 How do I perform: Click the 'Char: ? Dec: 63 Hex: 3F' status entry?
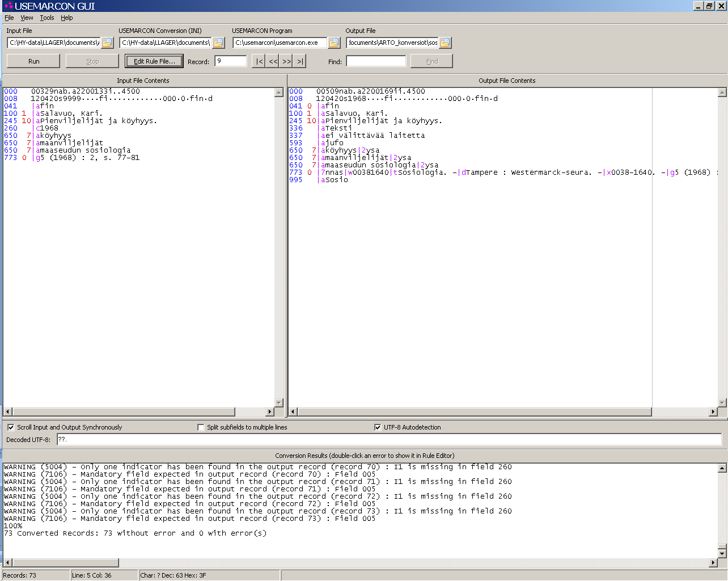[173, 575]
